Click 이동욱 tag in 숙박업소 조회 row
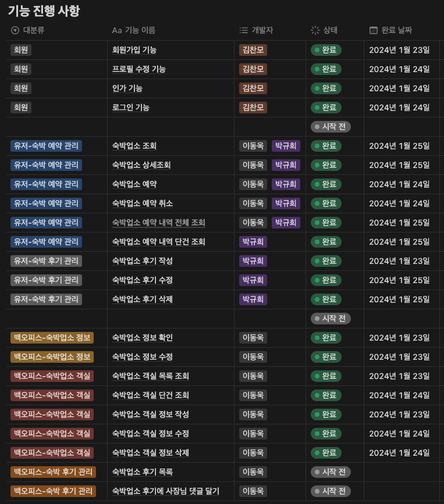Screen dimensions: 444x504 point(253,146)
